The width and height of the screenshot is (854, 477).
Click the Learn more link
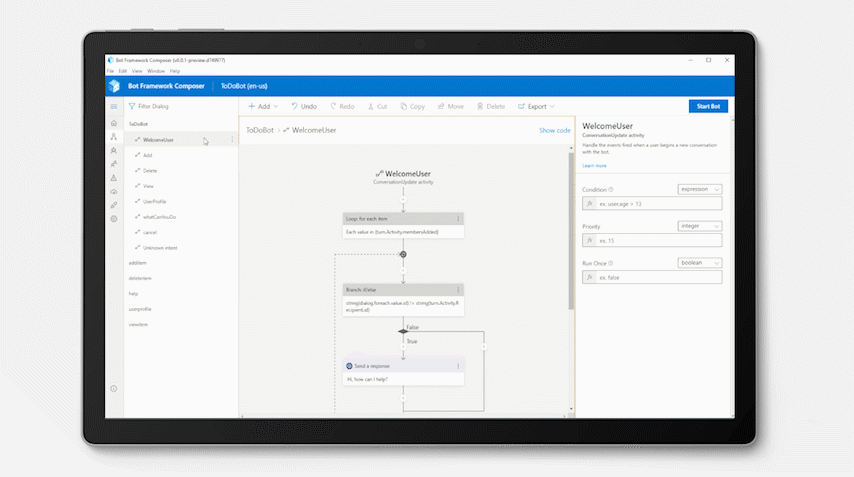[x=594, y=166]
